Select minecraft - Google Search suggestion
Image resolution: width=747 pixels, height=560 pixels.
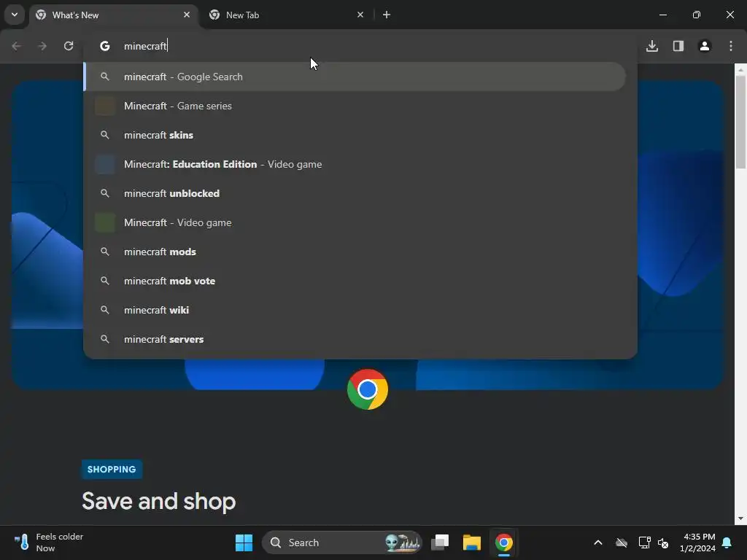[x=355, y=77]
